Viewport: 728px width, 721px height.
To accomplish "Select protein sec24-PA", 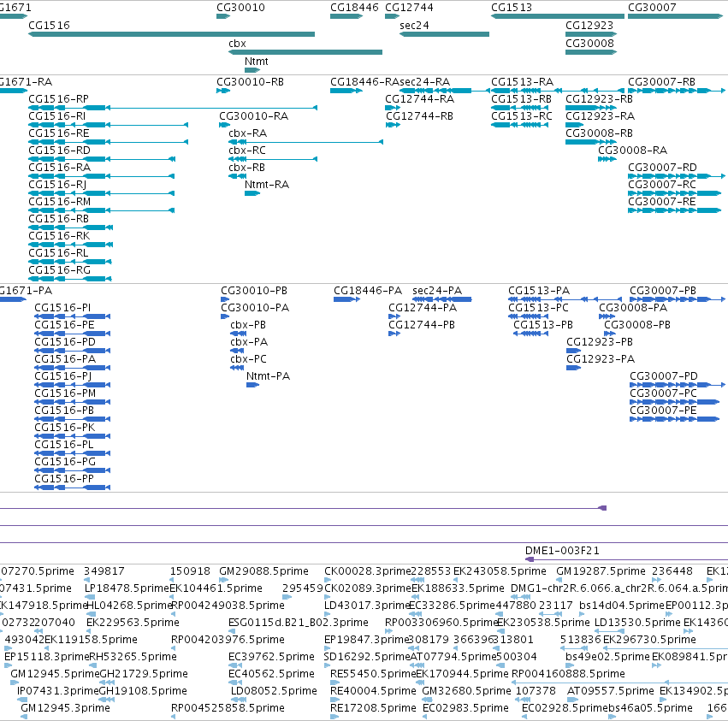I will pos(437,291).
